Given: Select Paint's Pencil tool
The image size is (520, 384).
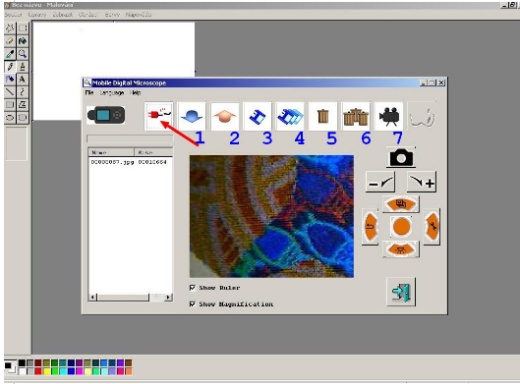Looking at the screenshot, I should point(10,66).
